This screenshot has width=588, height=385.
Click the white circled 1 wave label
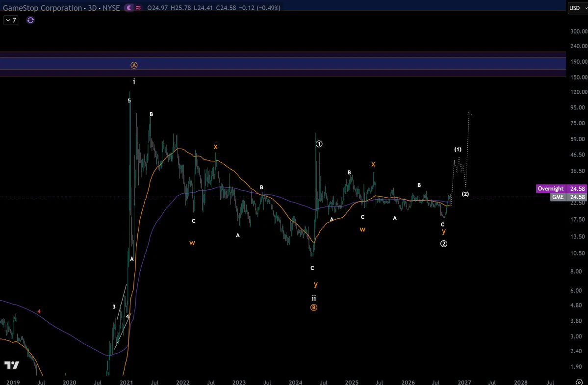click(319, 144)
